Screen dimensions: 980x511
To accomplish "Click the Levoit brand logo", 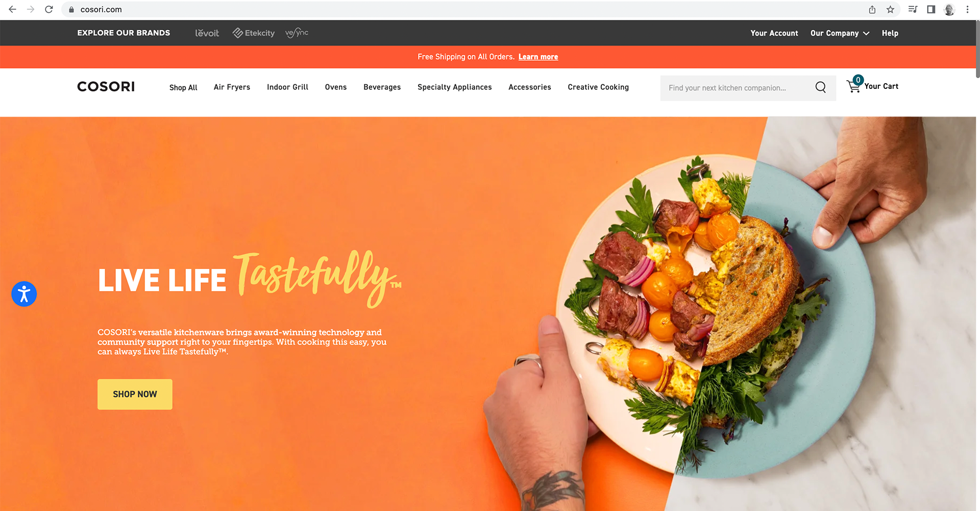I will pos(207,33).
